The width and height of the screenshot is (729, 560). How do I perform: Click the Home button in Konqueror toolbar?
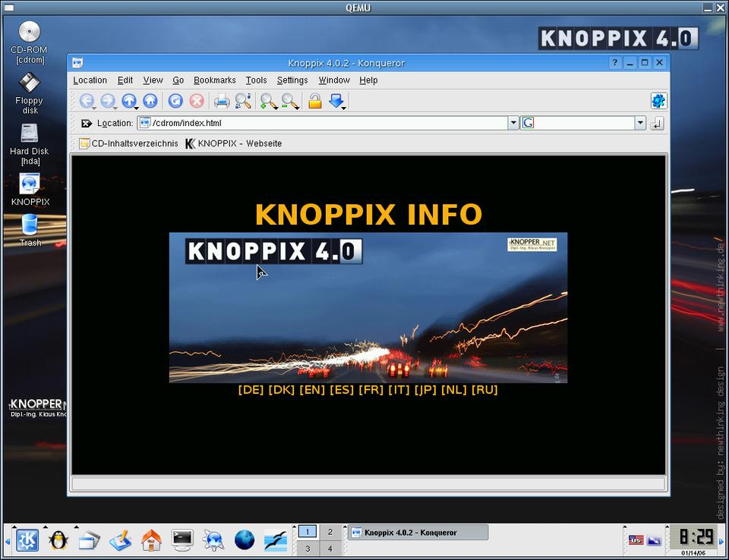pos(150,100)
